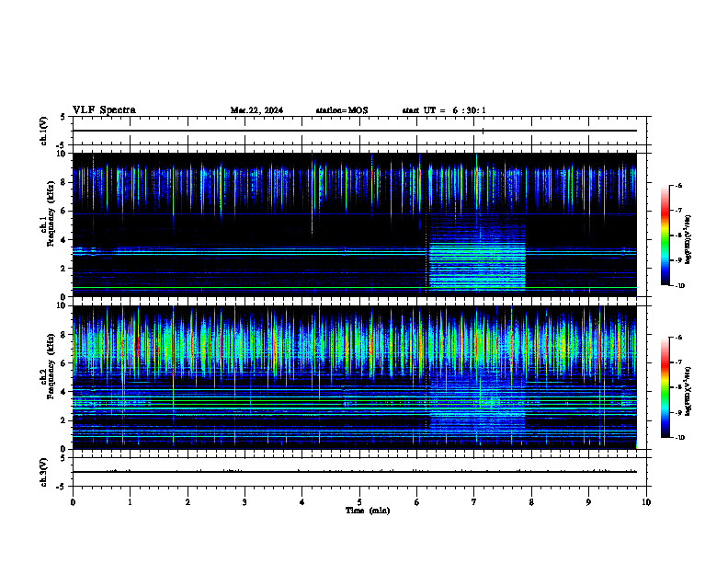Click the "2" tick on the Time axis

(188, 502)
